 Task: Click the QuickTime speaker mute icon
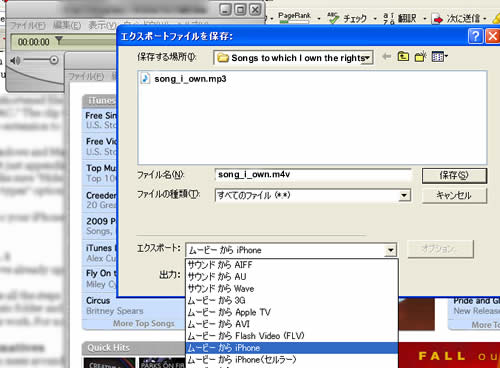15,60
